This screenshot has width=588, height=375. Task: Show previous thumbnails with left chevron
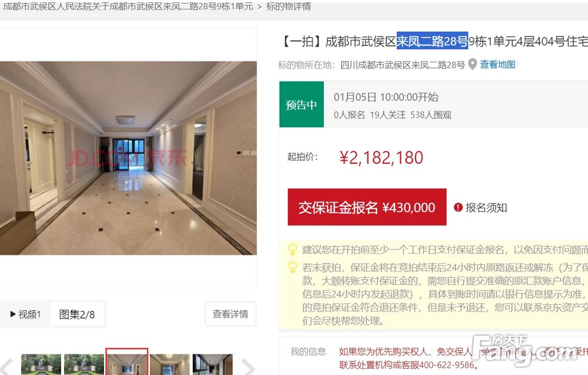coord(6,366)
